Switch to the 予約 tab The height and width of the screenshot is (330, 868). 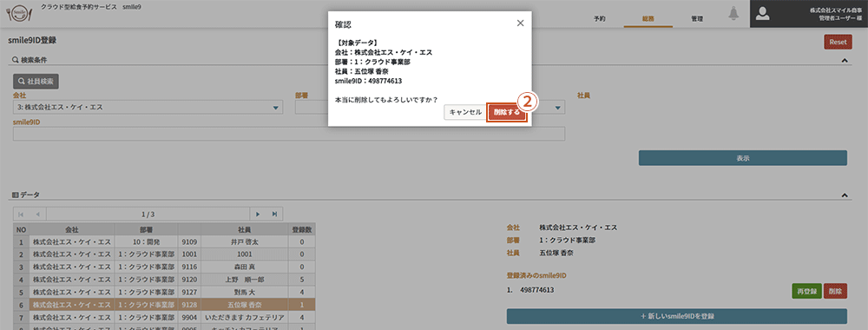[599, 19]
